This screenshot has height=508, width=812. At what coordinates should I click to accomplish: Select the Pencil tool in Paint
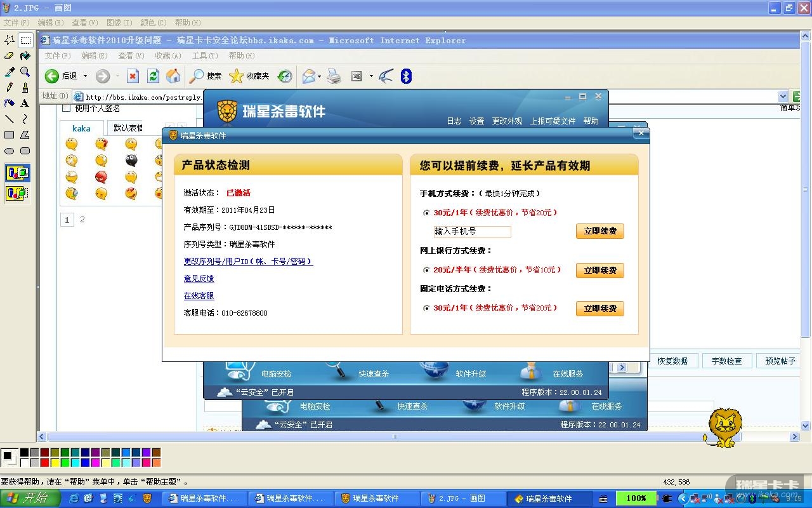pos(10,88)
